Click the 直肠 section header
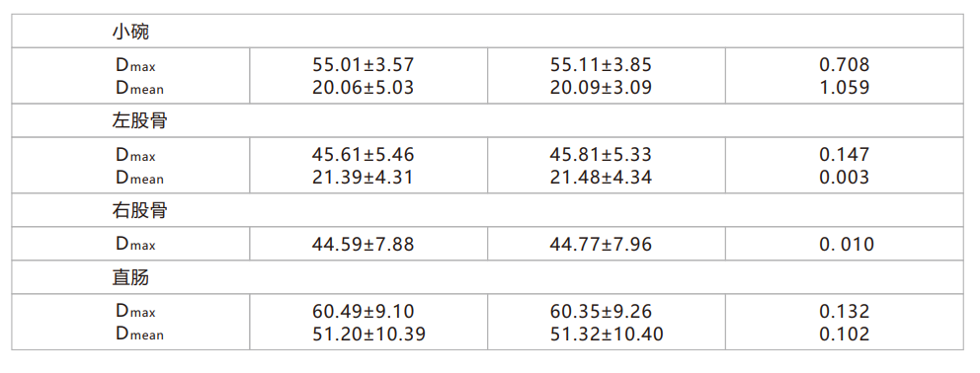This screenshot has height=373, width=980. (x=130, y=277)
